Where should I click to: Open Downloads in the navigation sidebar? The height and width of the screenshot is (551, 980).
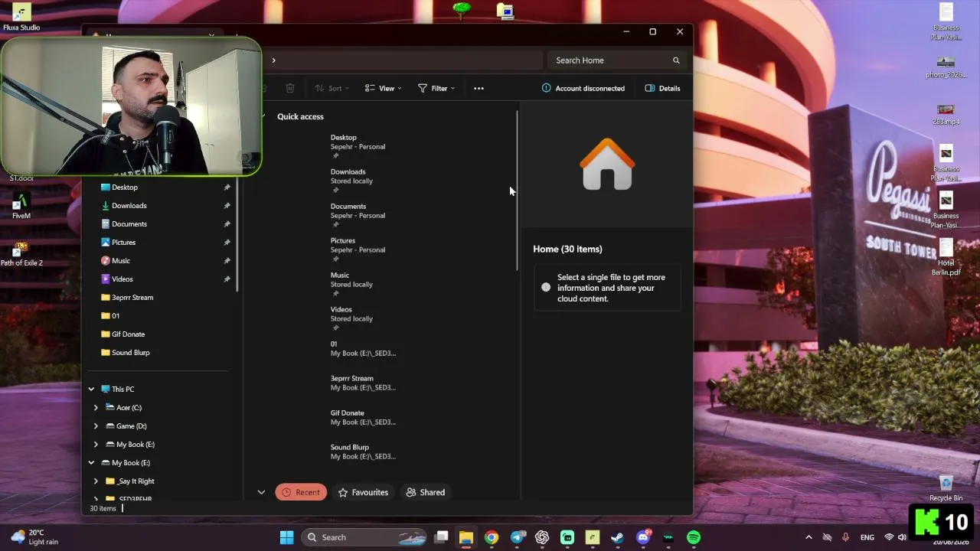tap(129, 206)
